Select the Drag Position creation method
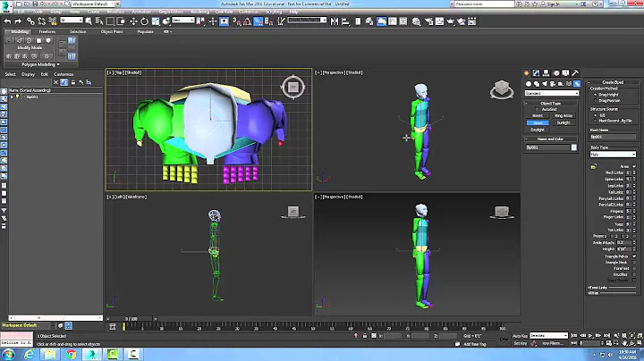644x361 pixels. point(596,100)
